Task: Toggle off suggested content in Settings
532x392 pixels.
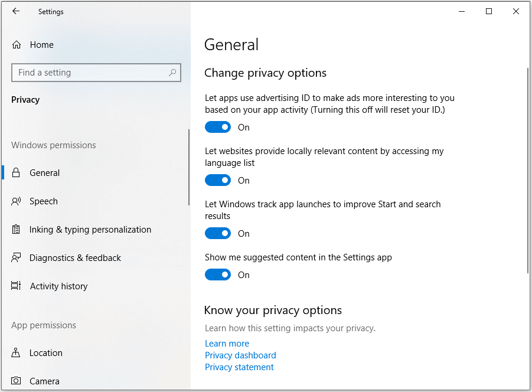Action: [x=218, y=275]
